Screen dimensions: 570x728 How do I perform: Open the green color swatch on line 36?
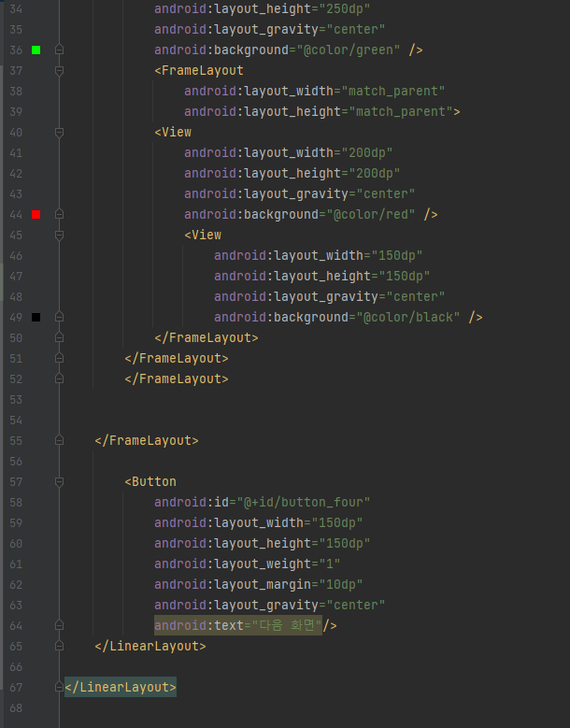36,50
